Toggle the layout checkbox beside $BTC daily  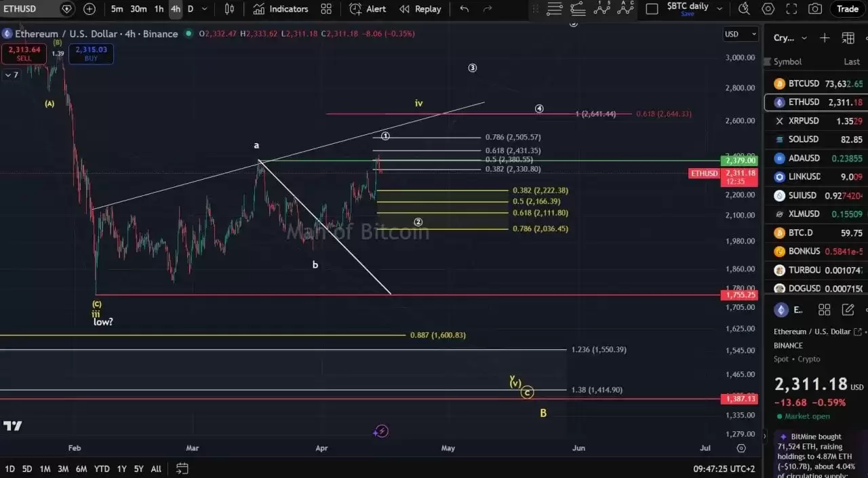(652, 9)
